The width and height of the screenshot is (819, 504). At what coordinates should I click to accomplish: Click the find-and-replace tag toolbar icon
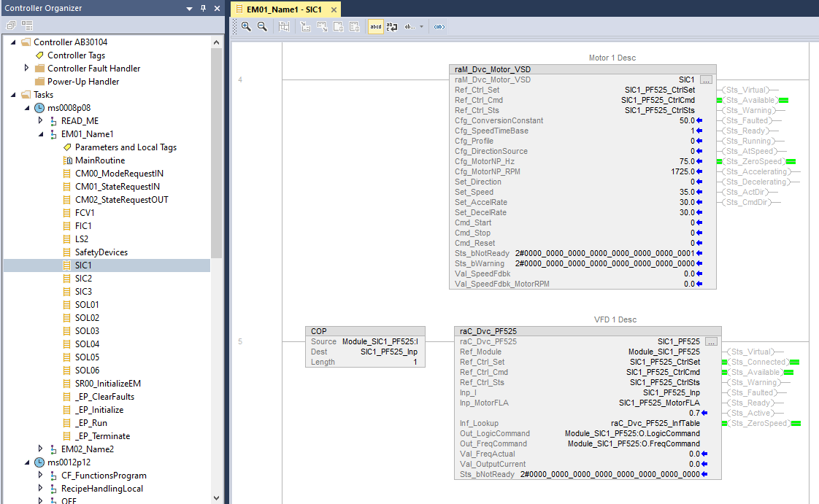(392, 26)
